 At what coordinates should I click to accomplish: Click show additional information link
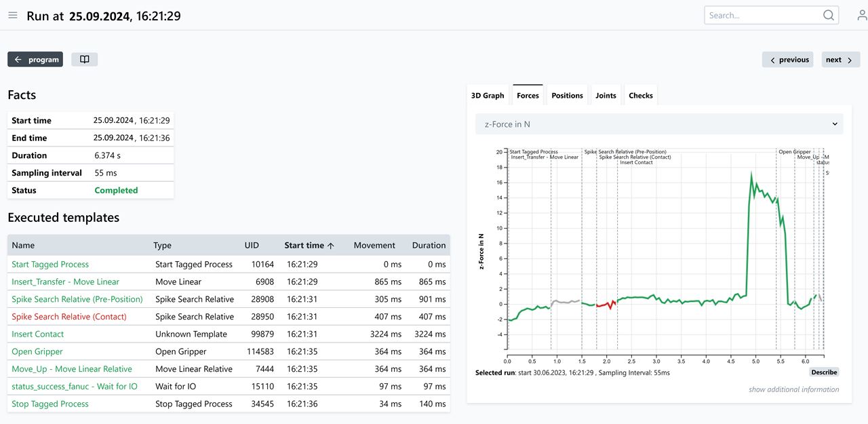793,389
